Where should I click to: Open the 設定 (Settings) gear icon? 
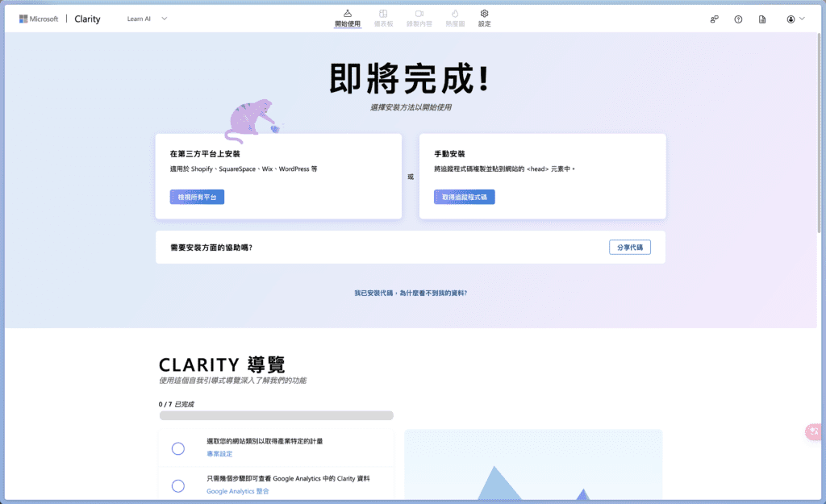484,14
